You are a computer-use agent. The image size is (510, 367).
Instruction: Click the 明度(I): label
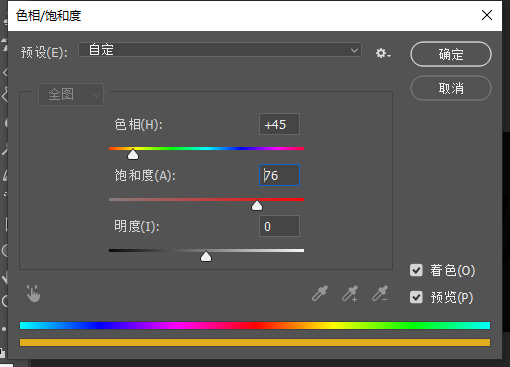pos(137,227)
